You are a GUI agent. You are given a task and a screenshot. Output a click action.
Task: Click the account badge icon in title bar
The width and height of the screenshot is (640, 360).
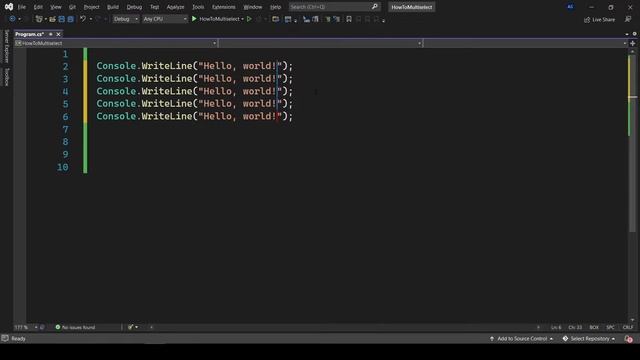click(x=570, y=7)
